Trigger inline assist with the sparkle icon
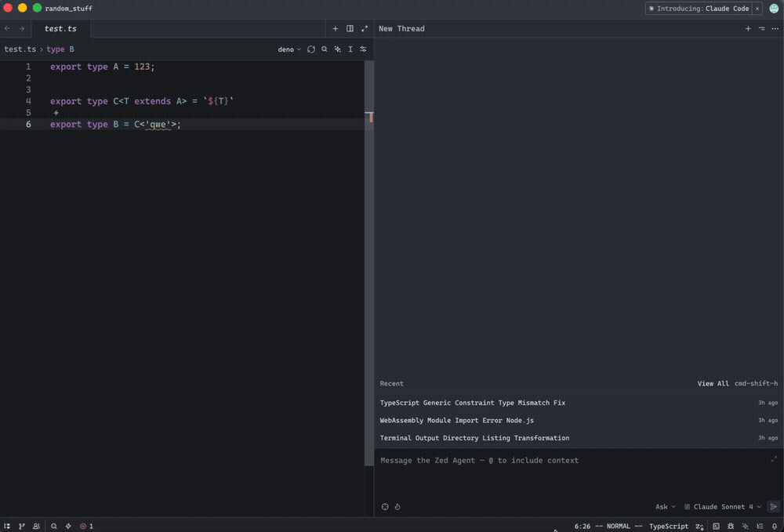 coord(337,49)
